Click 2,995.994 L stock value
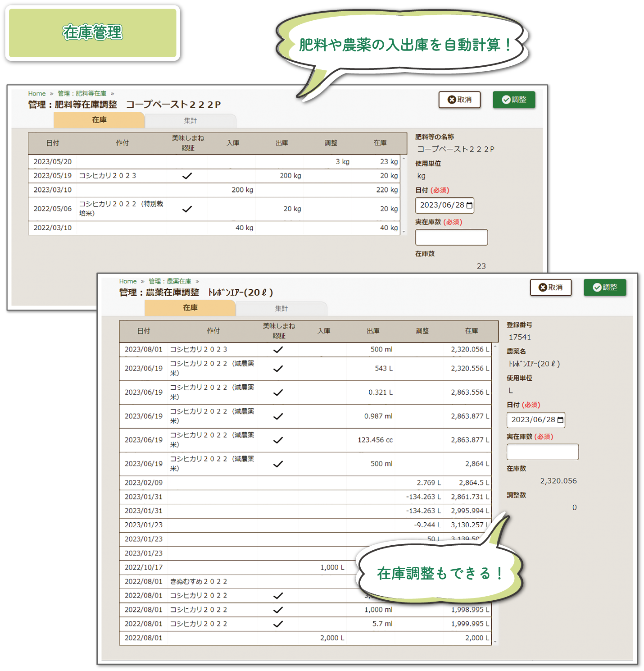644x671 pixels. (x=470, y=511)
